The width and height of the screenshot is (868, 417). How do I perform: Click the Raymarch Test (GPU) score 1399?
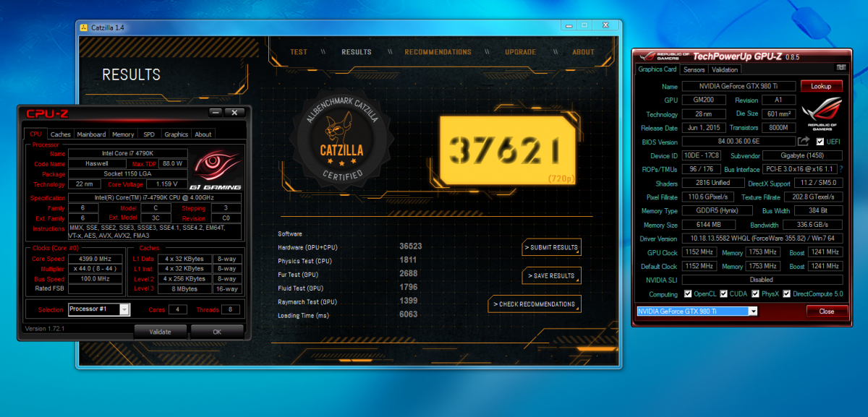click(409, 301)
